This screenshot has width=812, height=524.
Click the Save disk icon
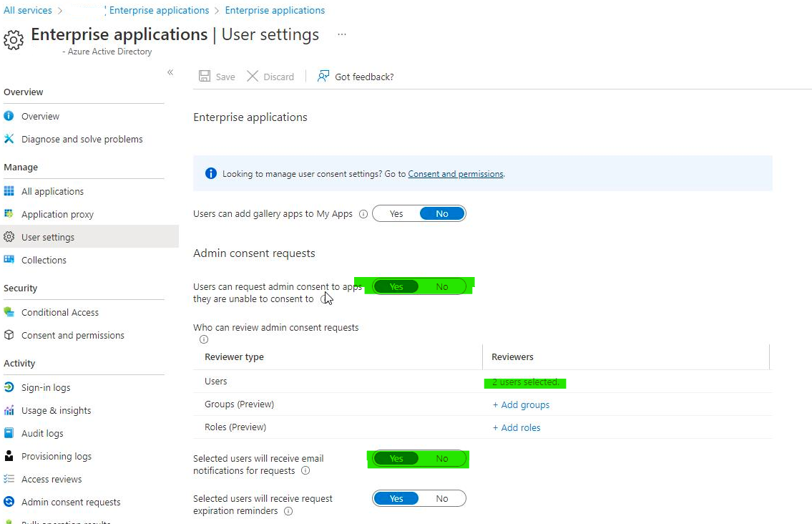205,76
